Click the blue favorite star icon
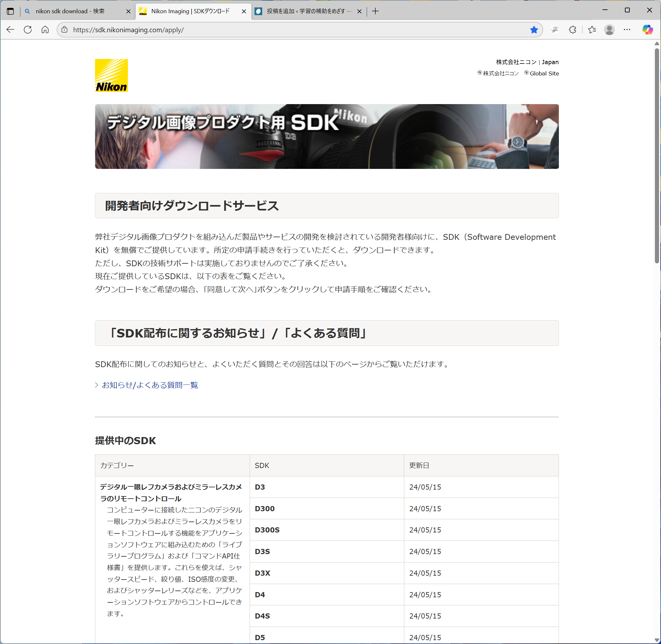The image size is (661, 644). coord(534,30)
